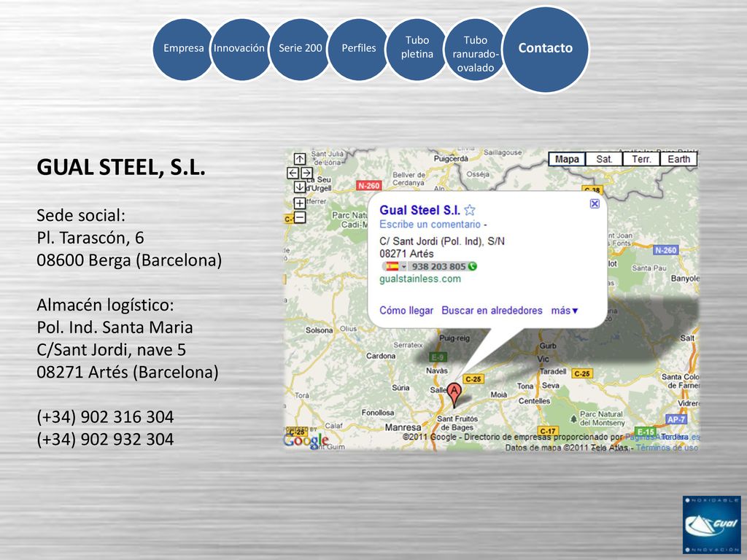Zoom in the map with plus
This screenshot has height=560, width=747.
tap(300, 203)
